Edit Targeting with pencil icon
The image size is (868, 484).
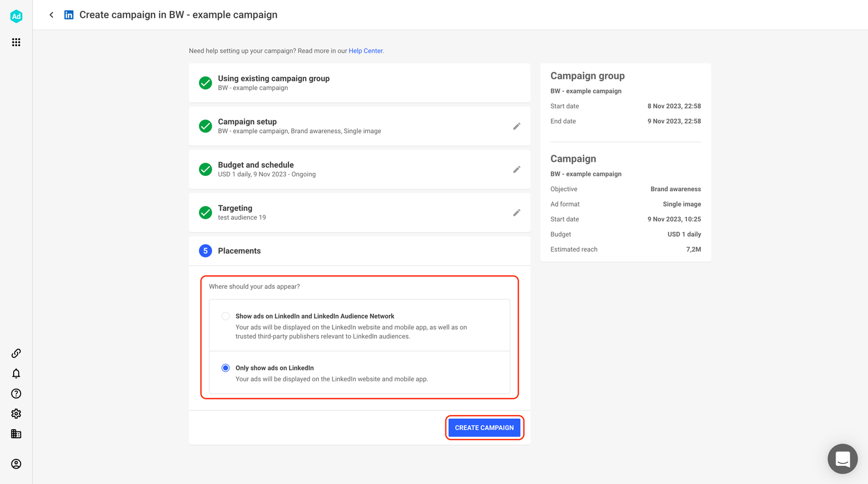tap(517, 213)
